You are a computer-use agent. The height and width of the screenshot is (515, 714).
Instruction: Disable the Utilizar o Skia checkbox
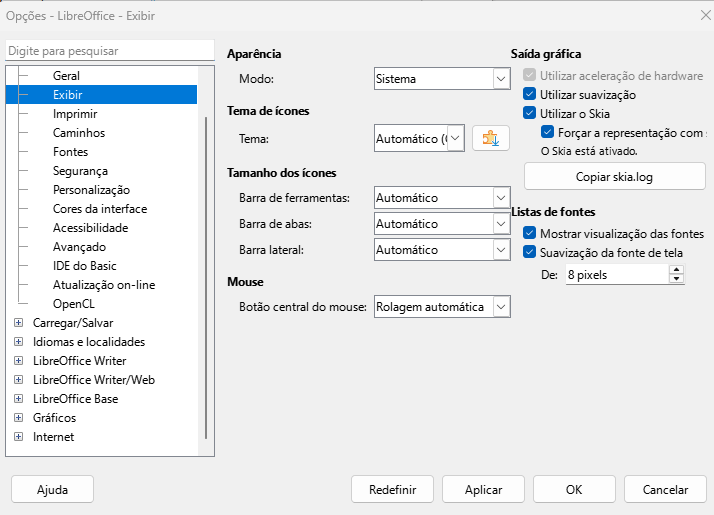(x=529, y=113)
